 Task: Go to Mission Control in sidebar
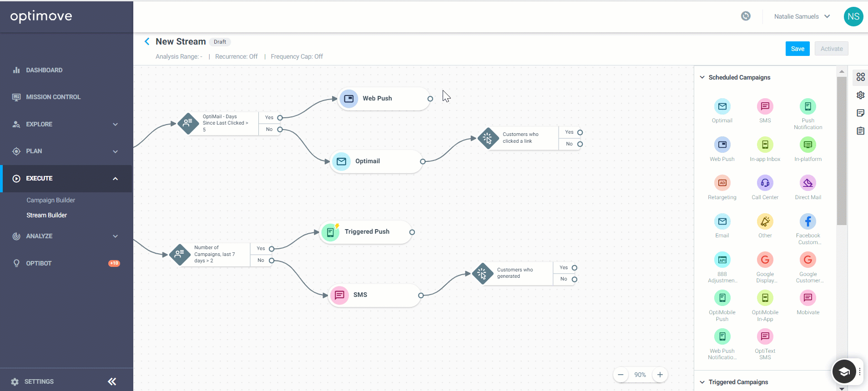[53, 97]
